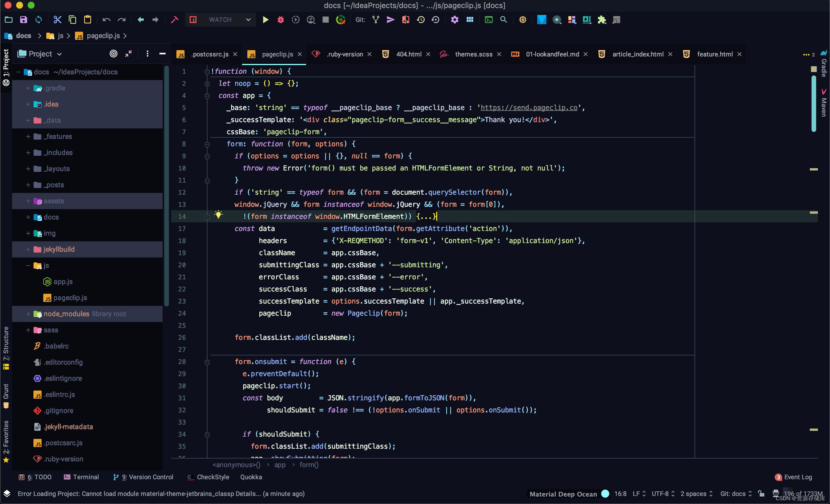Show hidden tabs dropdown
Image resolution: width=830 pixels, height=504 pixels.
(x=809, y=54)
